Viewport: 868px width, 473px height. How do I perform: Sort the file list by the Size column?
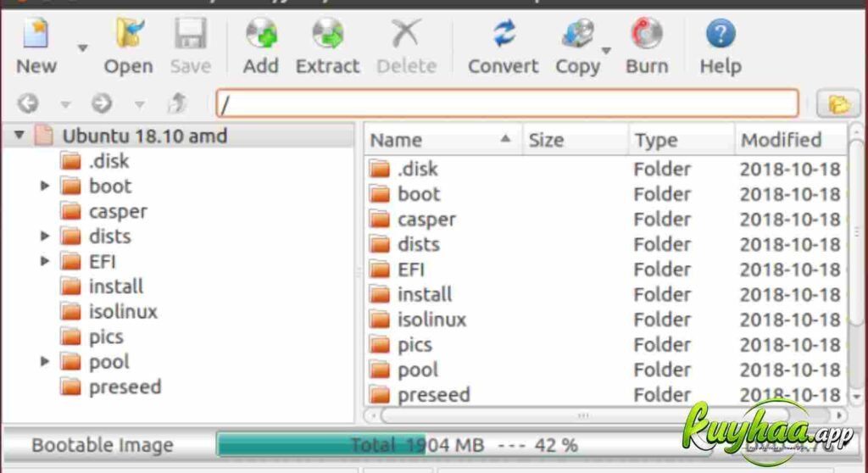coord(576,140)
